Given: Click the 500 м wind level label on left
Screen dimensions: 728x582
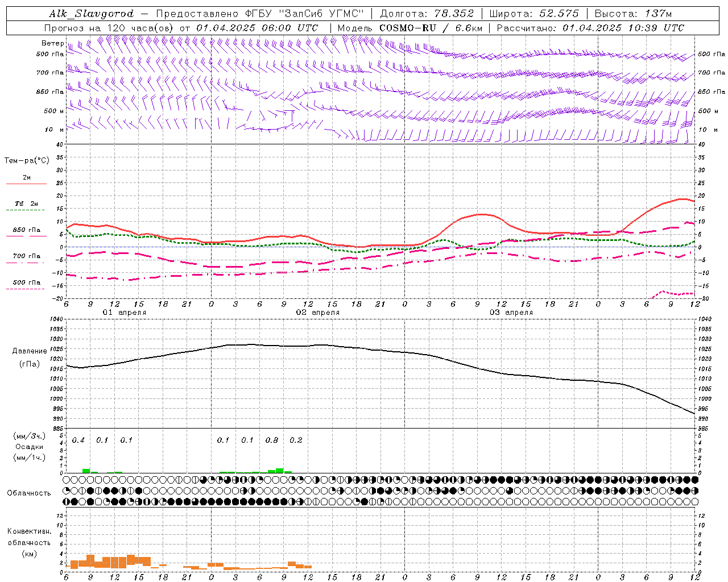Looking at the screenshot, I should pos(54,111).
